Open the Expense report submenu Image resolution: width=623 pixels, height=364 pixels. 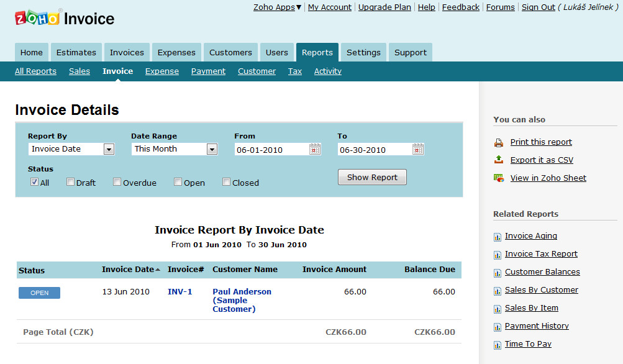pyautogui.click(x=162, y=71)
